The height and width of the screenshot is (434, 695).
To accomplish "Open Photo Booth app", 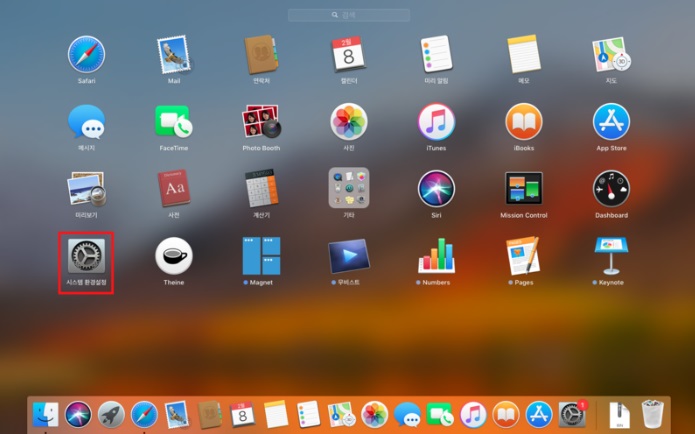I will click(x=261, y=121).
